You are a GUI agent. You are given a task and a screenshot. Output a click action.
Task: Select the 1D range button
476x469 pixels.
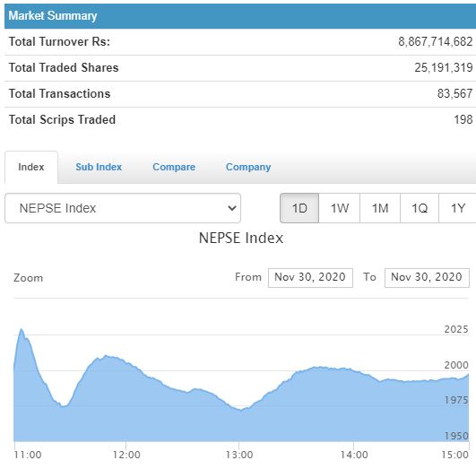(x=299, y=208)
